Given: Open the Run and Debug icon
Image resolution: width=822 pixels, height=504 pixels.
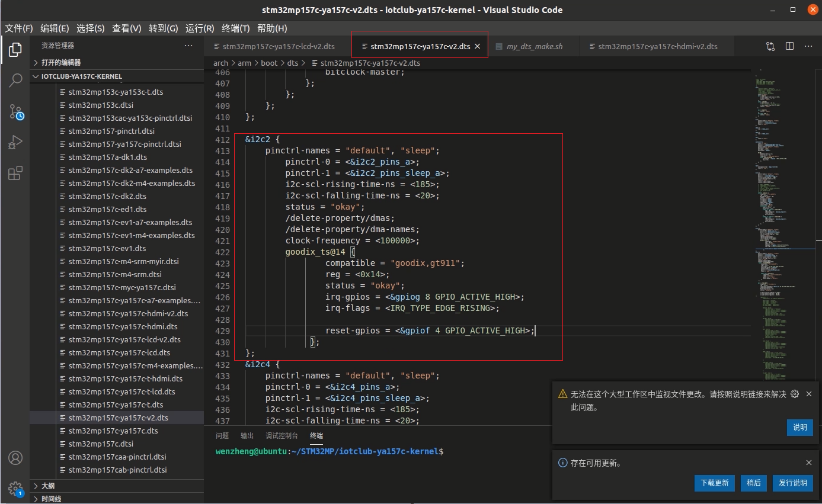Looking at the screenshot, I should (x=15, y=142).
